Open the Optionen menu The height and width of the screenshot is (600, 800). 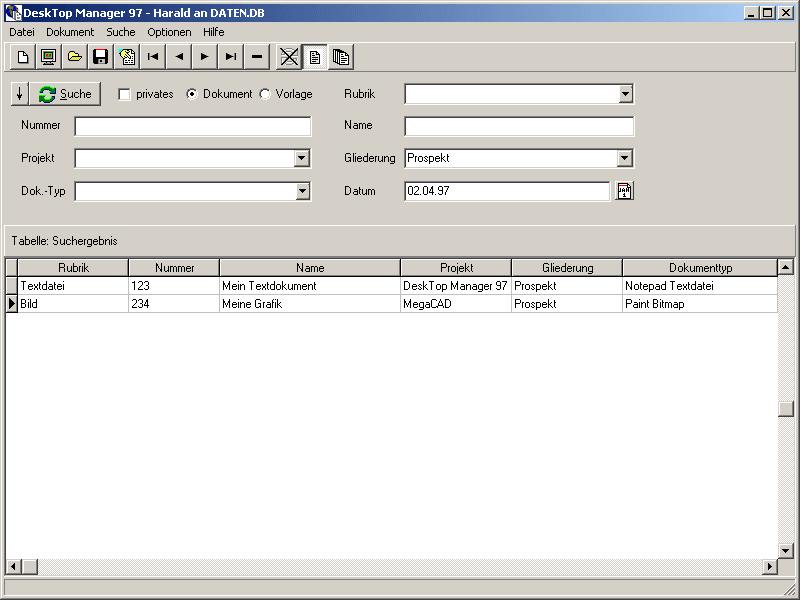(169, 32)
